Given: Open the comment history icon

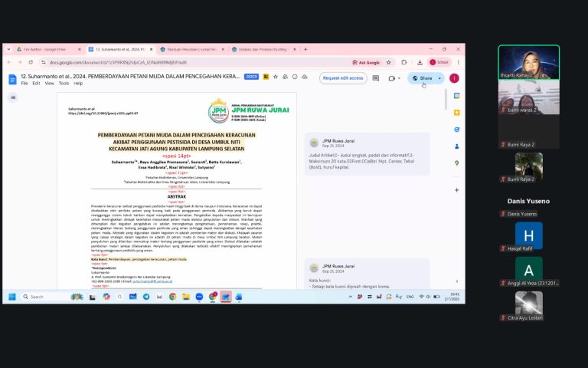Looking at the screenshot, I should pos(376,78).
